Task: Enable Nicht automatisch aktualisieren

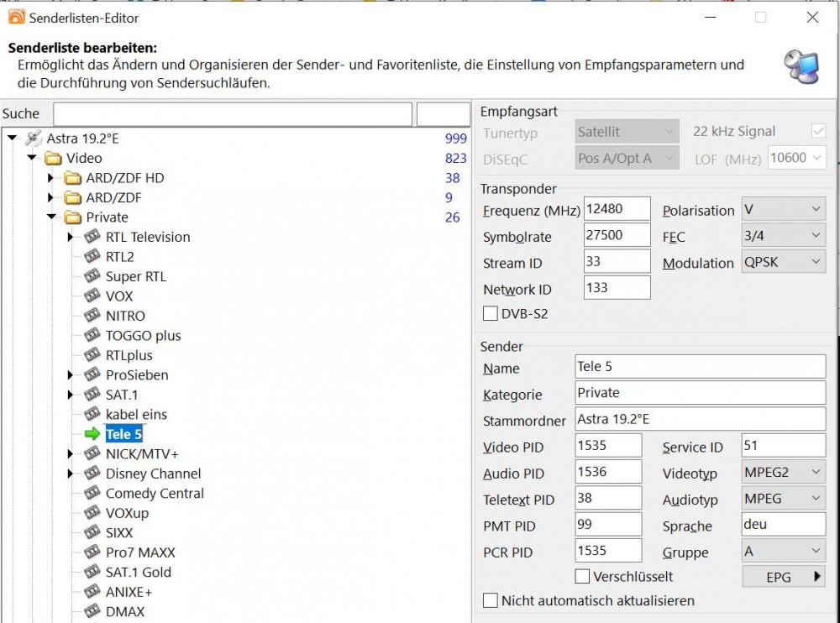Action: click(x=490, y=600)
